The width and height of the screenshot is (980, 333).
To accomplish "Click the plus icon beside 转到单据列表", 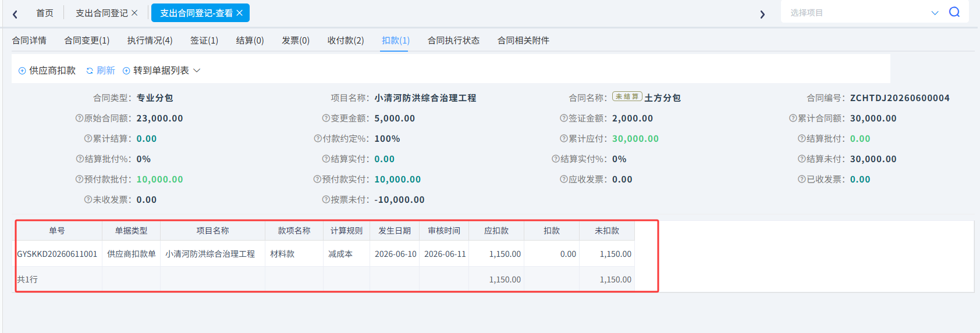I will click(x=126, y=70).
